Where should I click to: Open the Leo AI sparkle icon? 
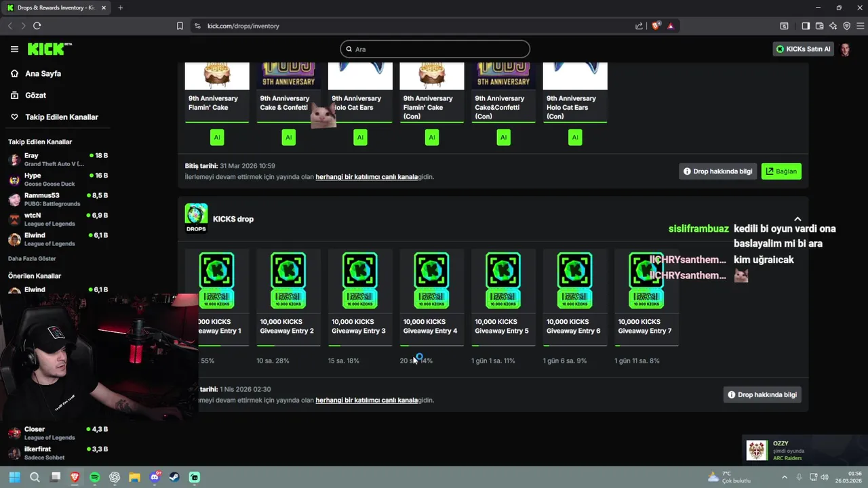[x=833, y=26]
